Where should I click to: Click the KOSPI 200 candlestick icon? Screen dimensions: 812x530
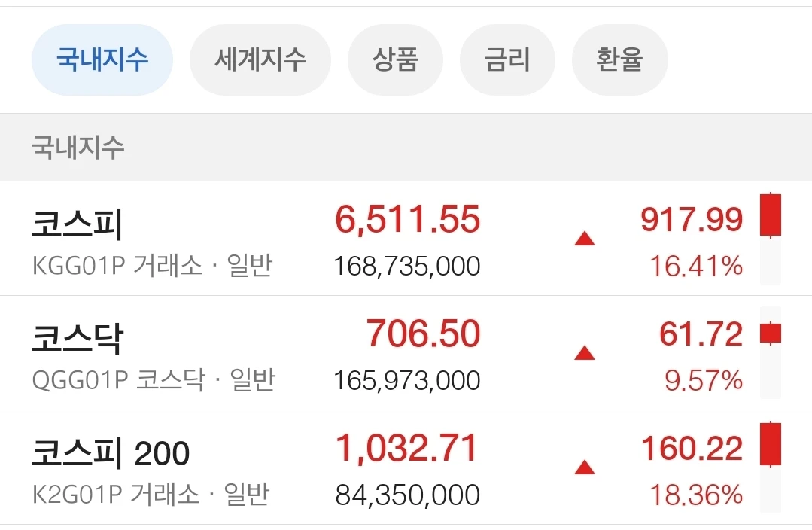point(771,468)
